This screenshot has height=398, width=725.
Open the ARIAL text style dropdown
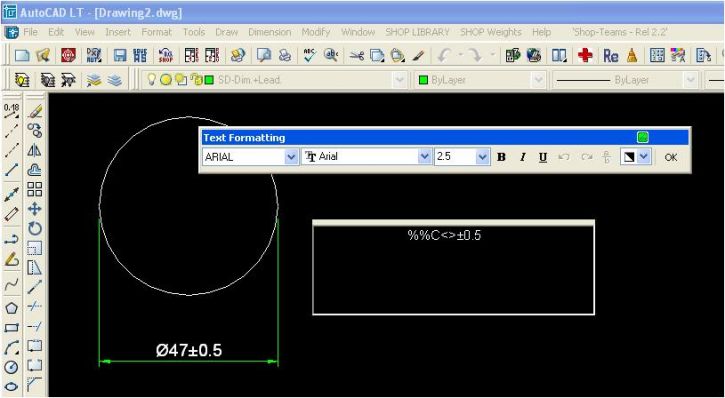point(291,157)
